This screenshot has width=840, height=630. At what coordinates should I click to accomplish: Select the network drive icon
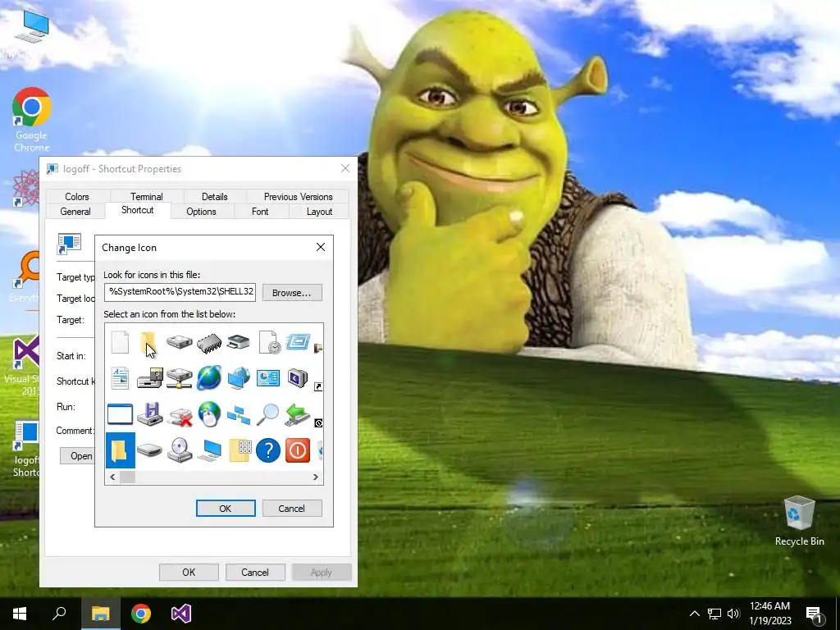click(x=180, y=378)
